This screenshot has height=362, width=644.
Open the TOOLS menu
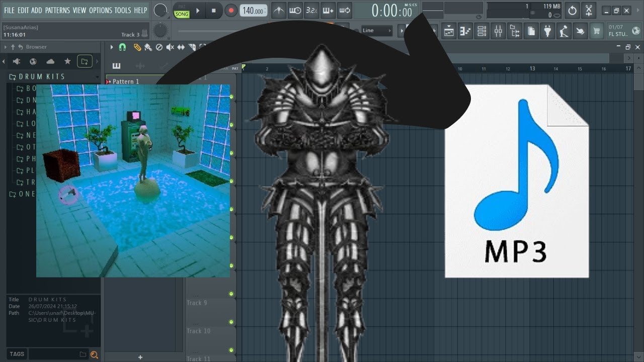pyautogui.click(x=122, y=10)
